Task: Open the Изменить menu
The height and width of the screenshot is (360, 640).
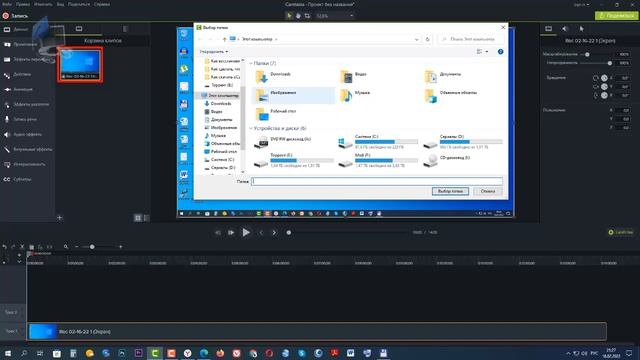Action: tap(43, 4)
